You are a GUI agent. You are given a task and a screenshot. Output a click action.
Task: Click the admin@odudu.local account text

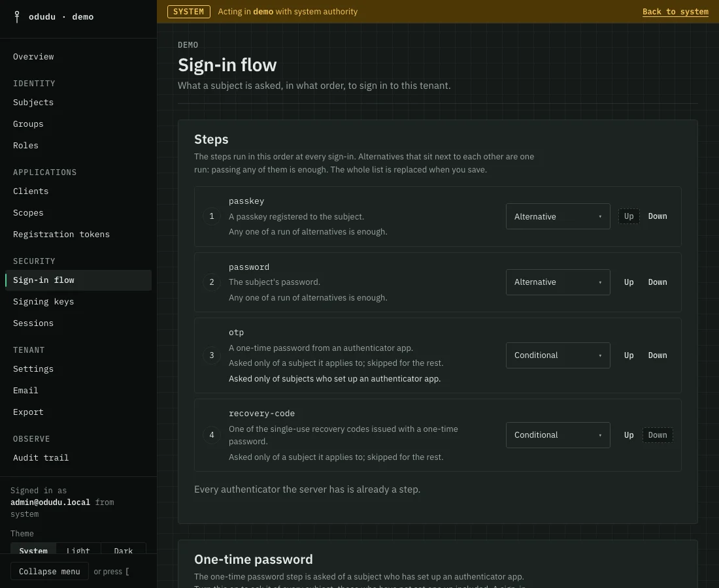(x=50, y=502)
